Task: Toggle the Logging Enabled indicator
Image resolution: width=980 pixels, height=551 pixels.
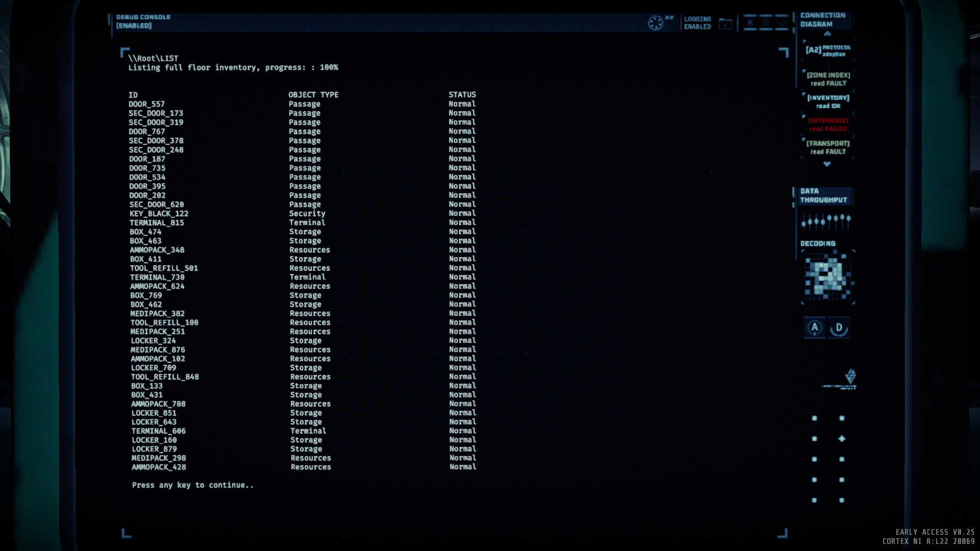Action: [697, 23]
